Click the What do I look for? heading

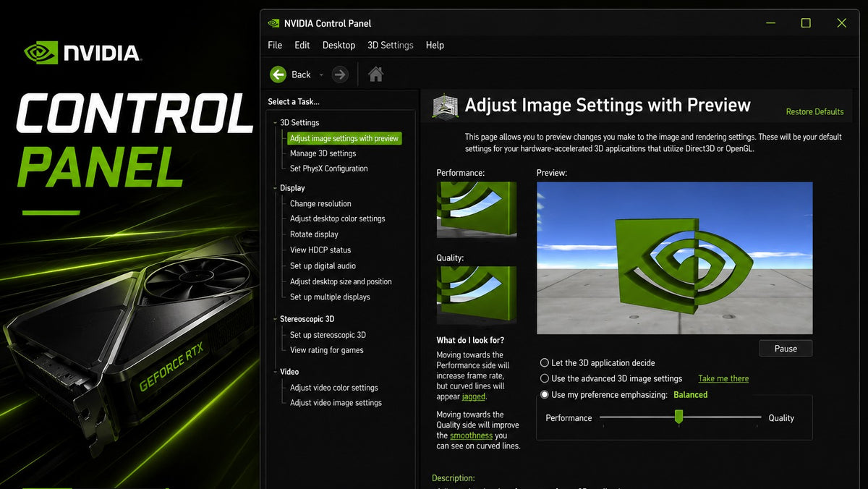pyautogui.click(x=470, y=340)
